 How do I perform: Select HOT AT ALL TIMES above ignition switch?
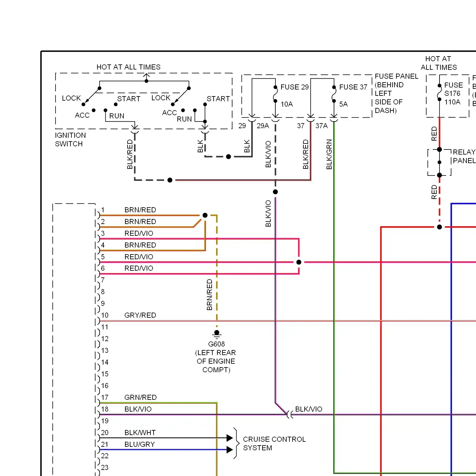pos(129,67)
